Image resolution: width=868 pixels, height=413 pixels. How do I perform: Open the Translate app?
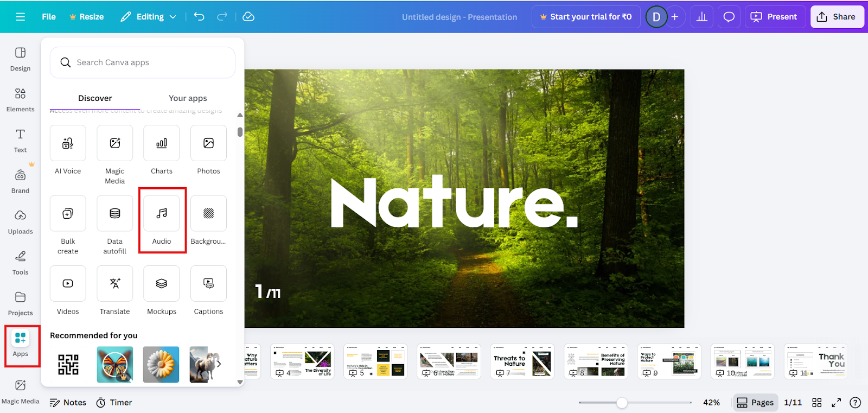[x=115, y=290]
